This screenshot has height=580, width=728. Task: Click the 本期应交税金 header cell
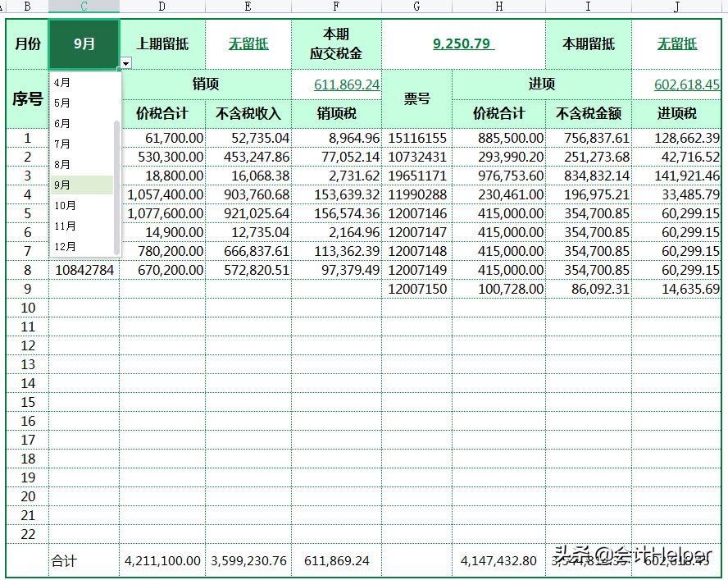tap(337, 44)
